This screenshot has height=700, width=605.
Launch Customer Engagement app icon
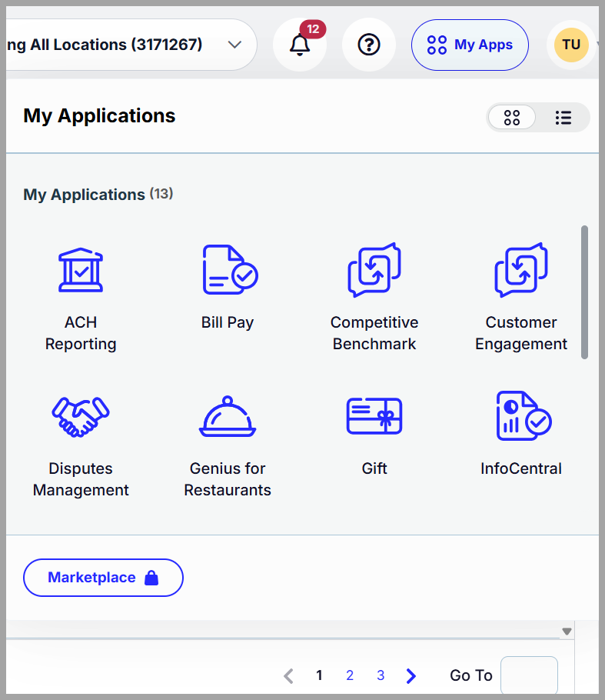click(x=521, y=270)
